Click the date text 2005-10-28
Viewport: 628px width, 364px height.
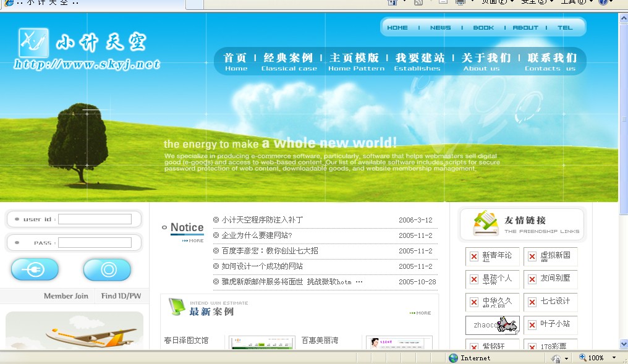417,282
